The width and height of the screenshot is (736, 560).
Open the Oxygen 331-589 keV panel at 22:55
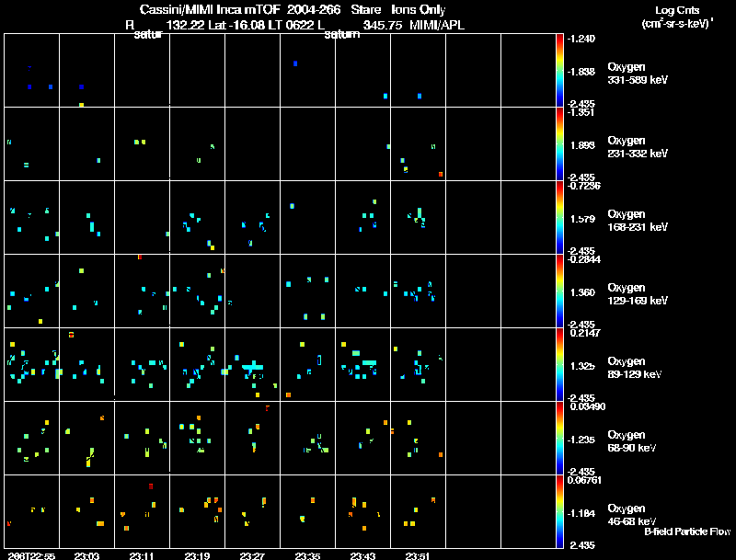click(x=31, y=71)
